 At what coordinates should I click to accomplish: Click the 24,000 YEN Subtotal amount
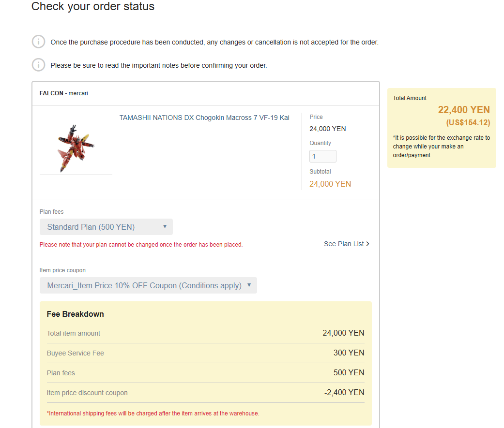tap(330, 184)
